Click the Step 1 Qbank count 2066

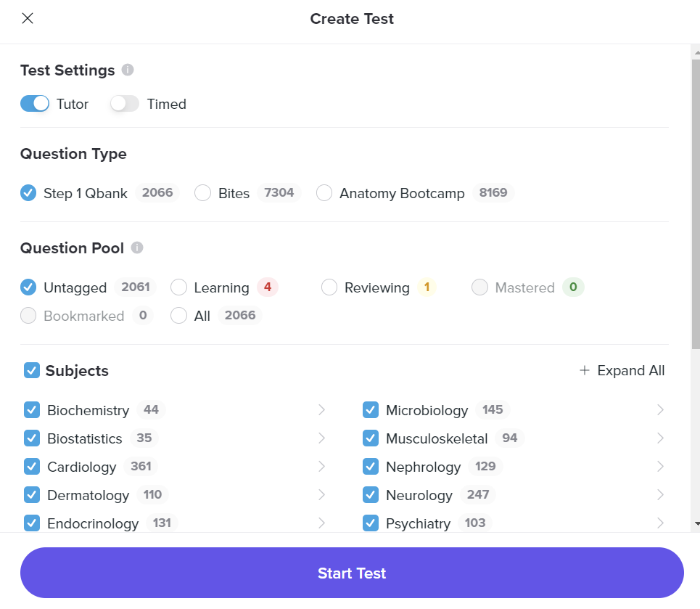point(157,192)
